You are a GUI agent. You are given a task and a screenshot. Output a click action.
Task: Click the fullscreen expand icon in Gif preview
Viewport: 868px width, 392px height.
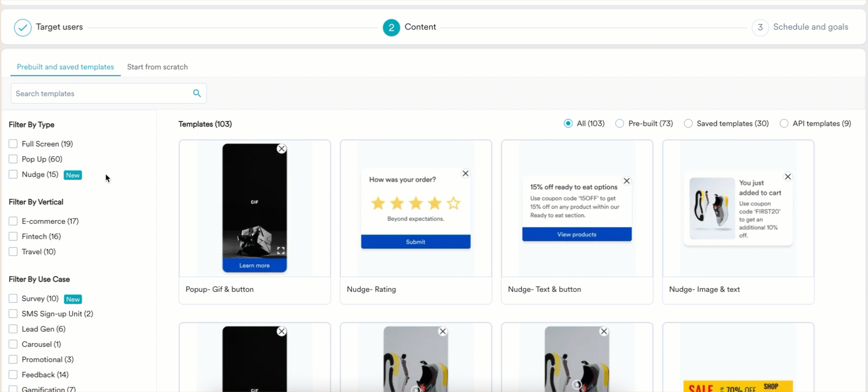pos(281,251)
